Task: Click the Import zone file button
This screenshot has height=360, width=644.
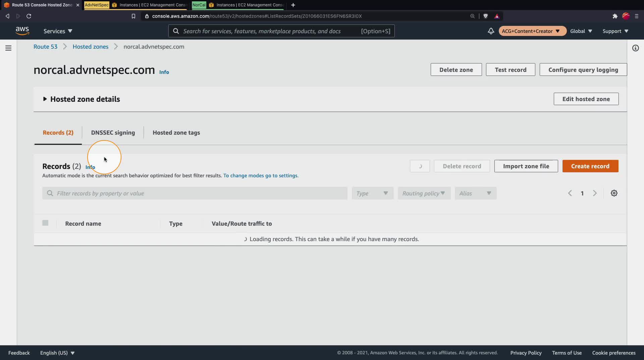Action: click(x=526, y=166)
